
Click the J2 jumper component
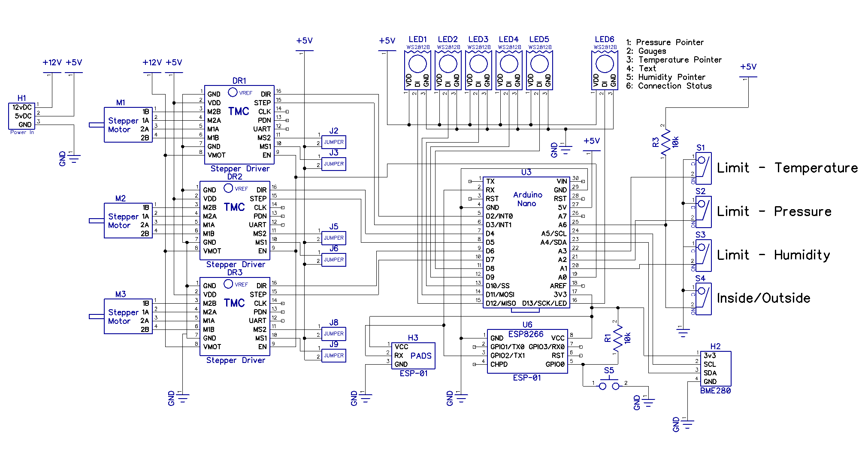(334, 142)
